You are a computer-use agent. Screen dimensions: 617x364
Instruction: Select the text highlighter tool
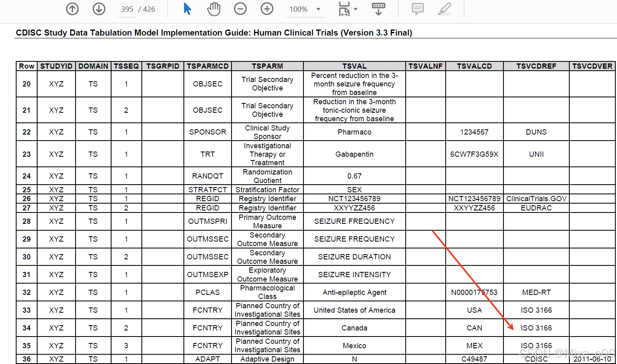[x=444, y=9]
